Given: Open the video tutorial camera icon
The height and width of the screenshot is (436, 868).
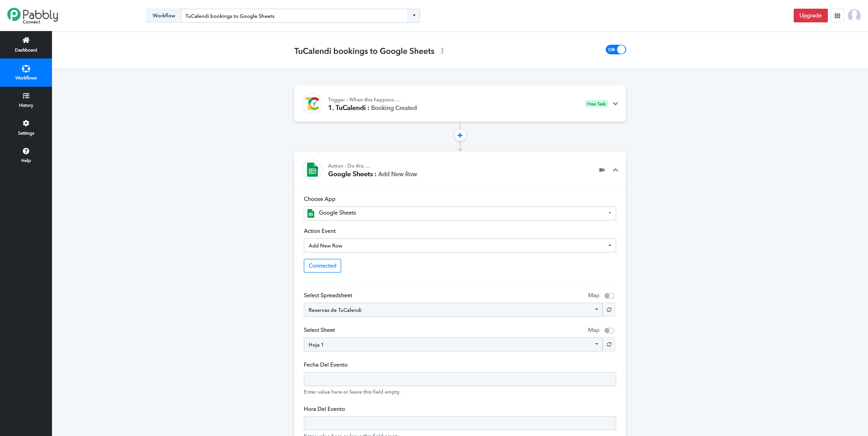Looking at the screenshot, I should [x=602, y=170].
